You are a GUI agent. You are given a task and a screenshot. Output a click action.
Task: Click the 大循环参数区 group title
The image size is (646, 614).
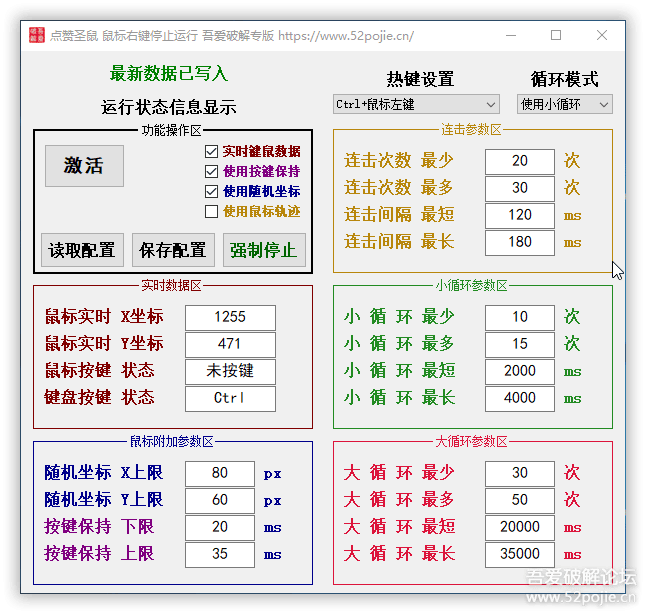471,442
